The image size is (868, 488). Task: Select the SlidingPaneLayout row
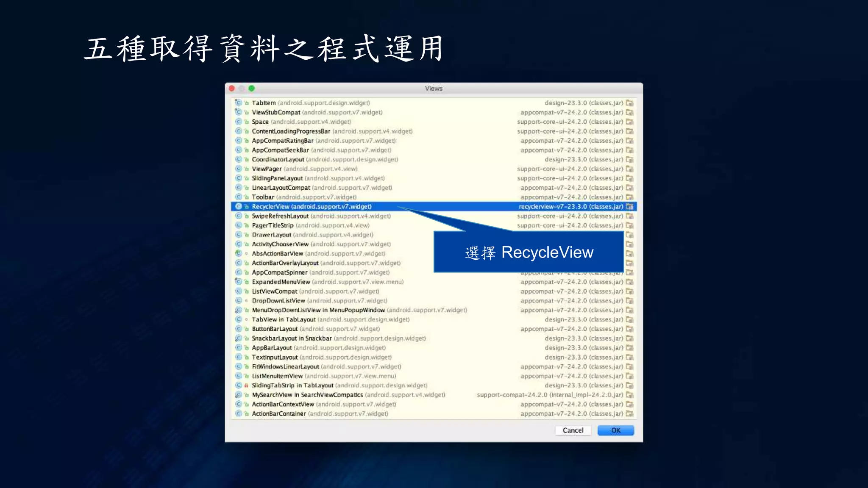coord(434,178)
